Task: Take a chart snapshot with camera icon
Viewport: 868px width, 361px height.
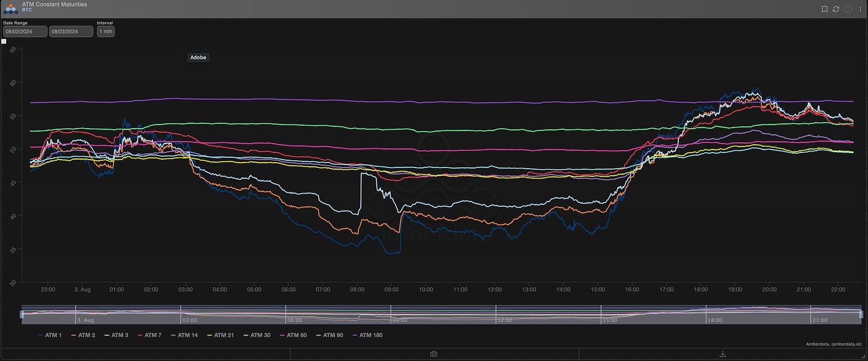Action: coord(433,354)
